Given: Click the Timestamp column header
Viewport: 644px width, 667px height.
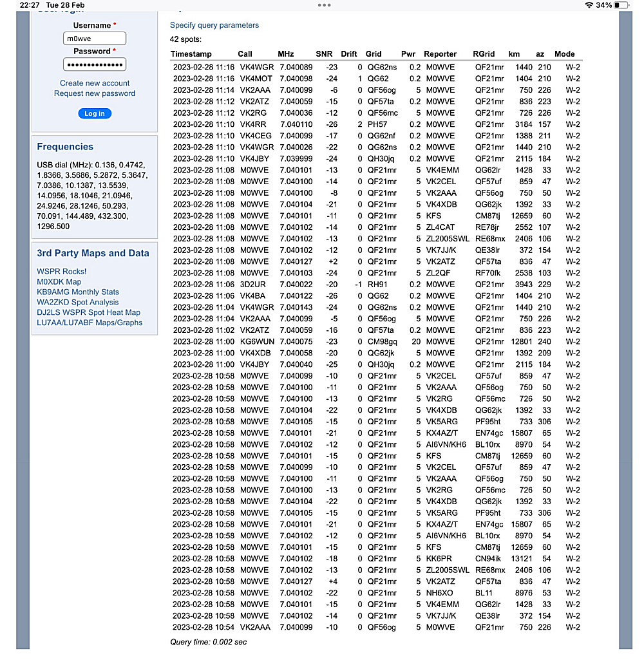Looking at the screenshot, I should point(191,54).
